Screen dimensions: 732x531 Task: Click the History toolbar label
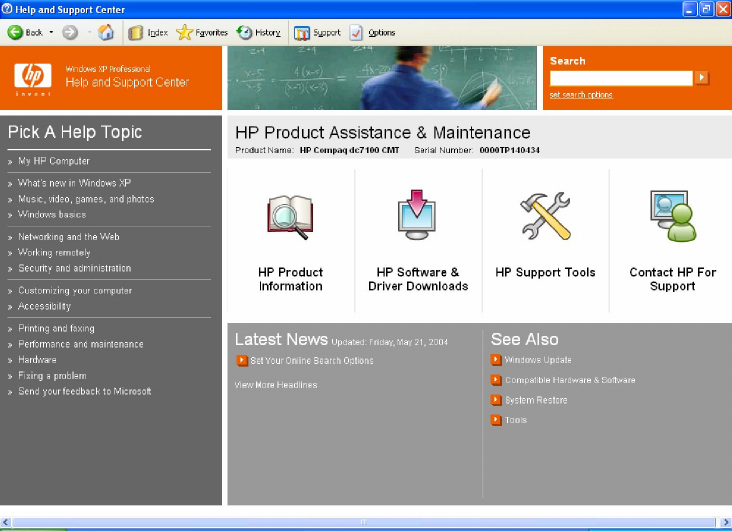click(x=268, y=33)
